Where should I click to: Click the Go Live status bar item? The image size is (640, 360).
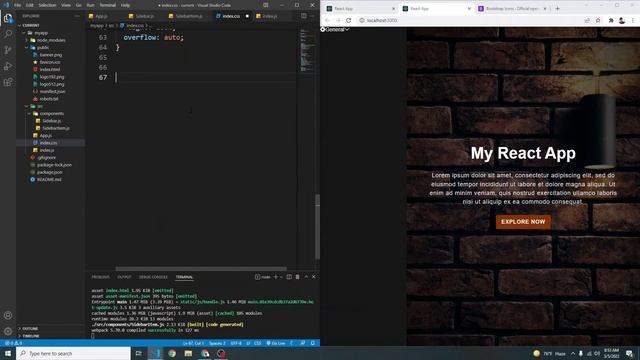click(276, 343)
